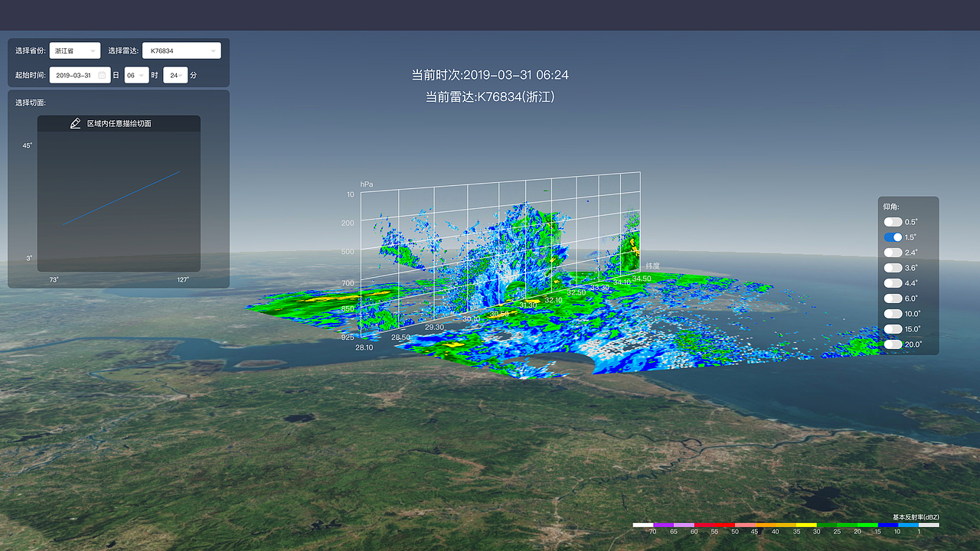Turn off the 1.5° elevation switch
The image size is (980, 551).
(893, 237)
